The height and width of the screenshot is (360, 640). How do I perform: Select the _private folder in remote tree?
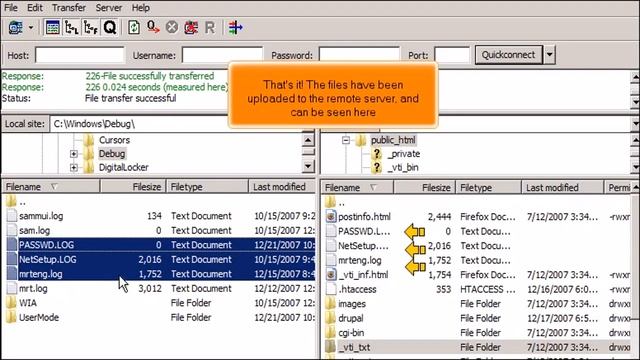click(x=403, y=154)
